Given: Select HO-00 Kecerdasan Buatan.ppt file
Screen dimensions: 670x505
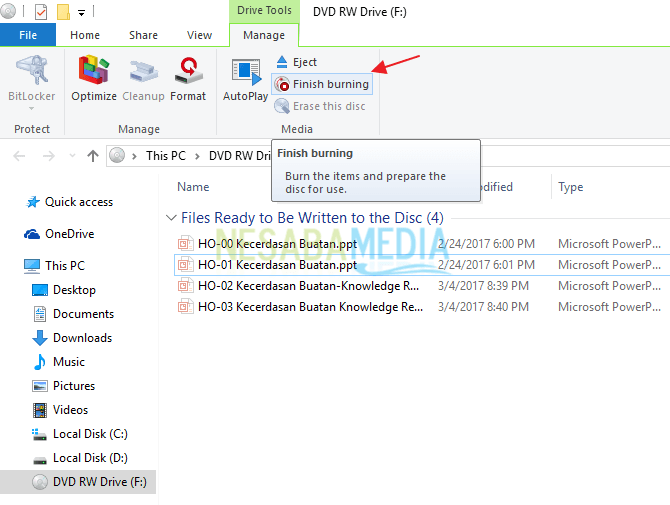Looking at the screenshot, I should point(277,244).
